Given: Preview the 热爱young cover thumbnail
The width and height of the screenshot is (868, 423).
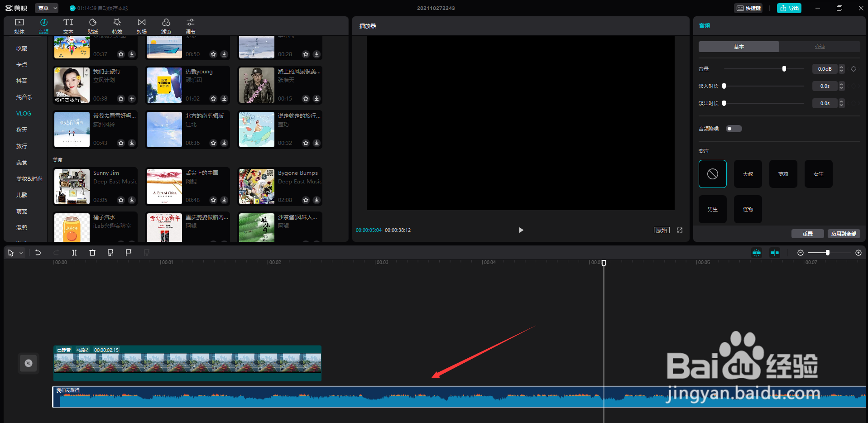Looking at the screenshot, I should point(164,85).
